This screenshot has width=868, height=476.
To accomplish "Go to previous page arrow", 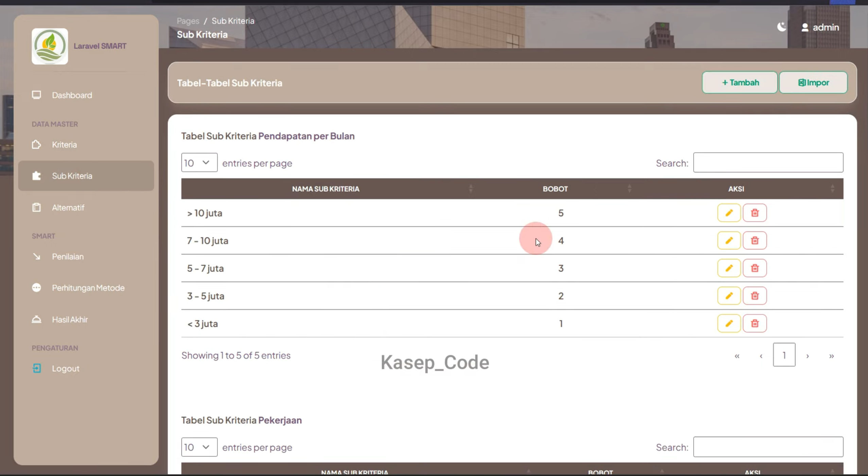I will [761, 355].
